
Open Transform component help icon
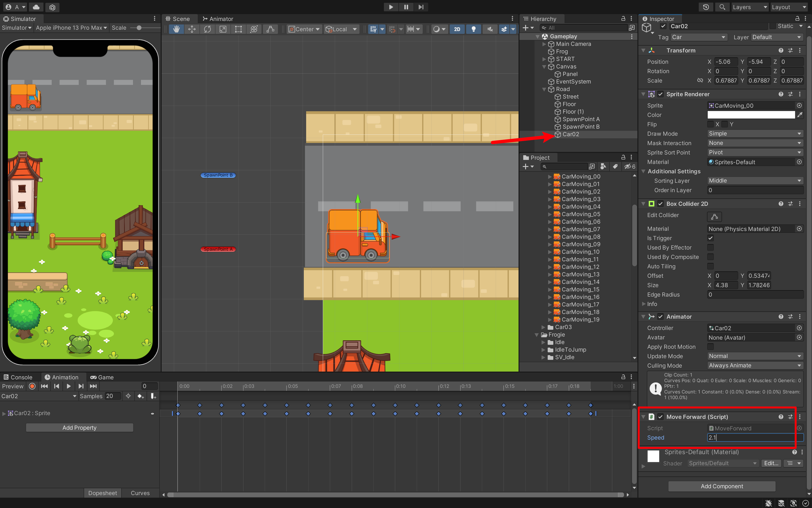coord(781,50)
